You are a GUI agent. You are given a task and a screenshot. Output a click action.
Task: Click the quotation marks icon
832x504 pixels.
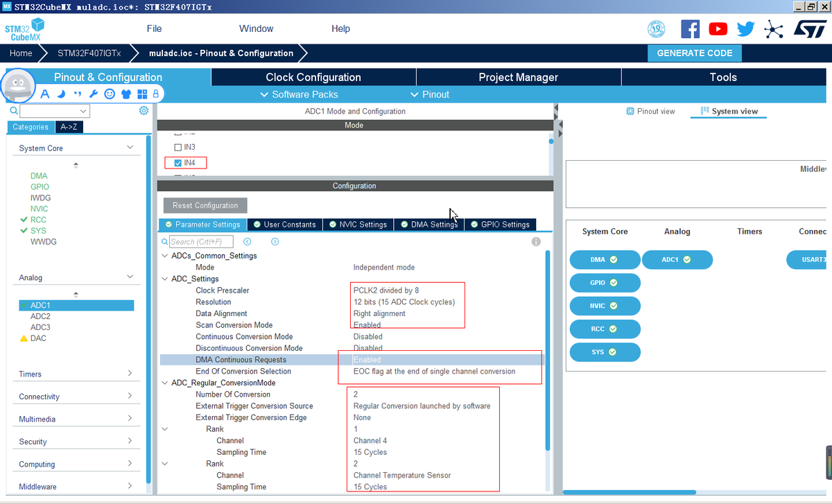point(78,94)
